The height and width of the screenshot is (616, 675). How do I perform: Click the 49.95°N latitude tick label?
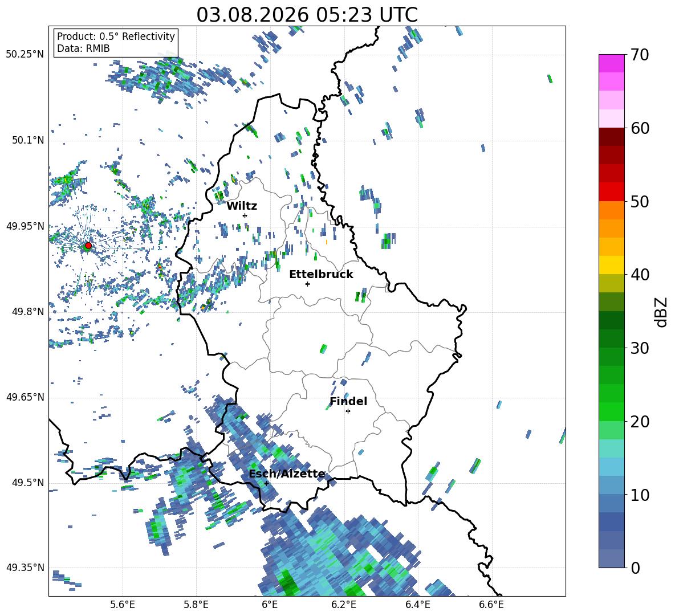tap(25, 226)
